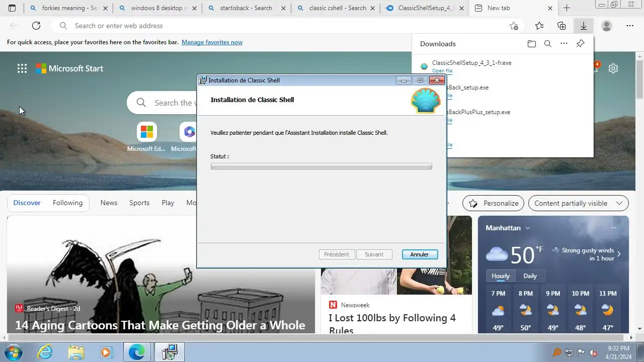
Task: Select the Daily weather tab
Action: (530, 276)
